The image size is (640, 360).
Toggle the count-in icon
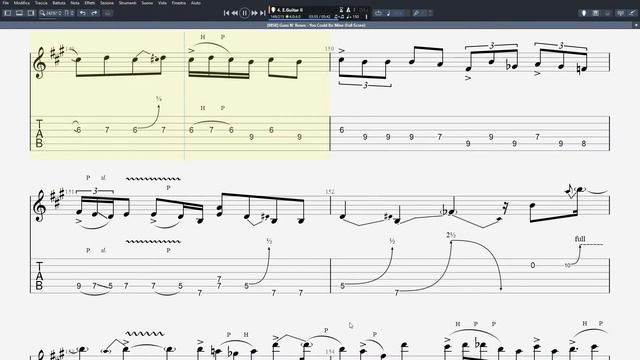[341, 9]
